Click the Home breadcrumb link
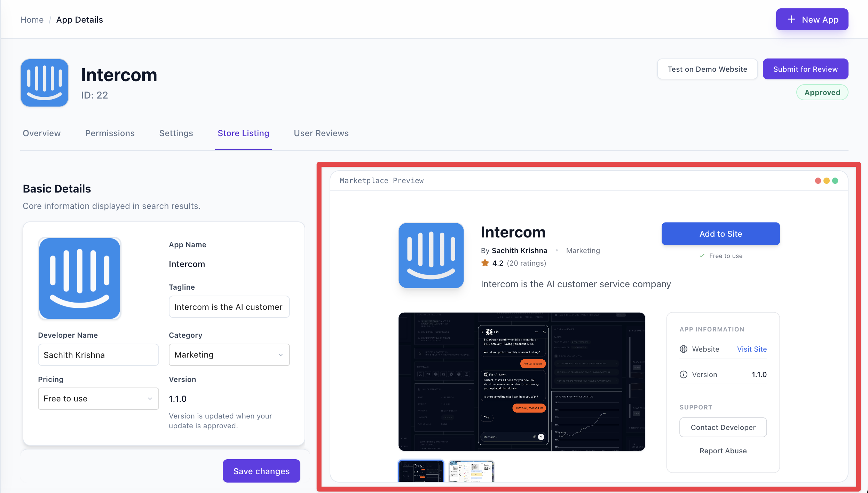The width and height of the screenshot is (868, 493). (32, 19)
